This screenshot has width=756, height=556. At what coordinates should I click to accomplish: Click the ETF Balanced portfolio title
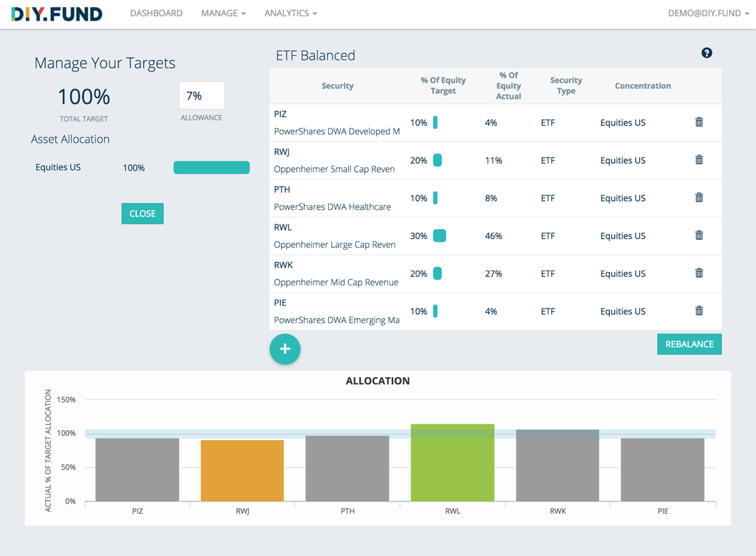(x=316, y=55)
